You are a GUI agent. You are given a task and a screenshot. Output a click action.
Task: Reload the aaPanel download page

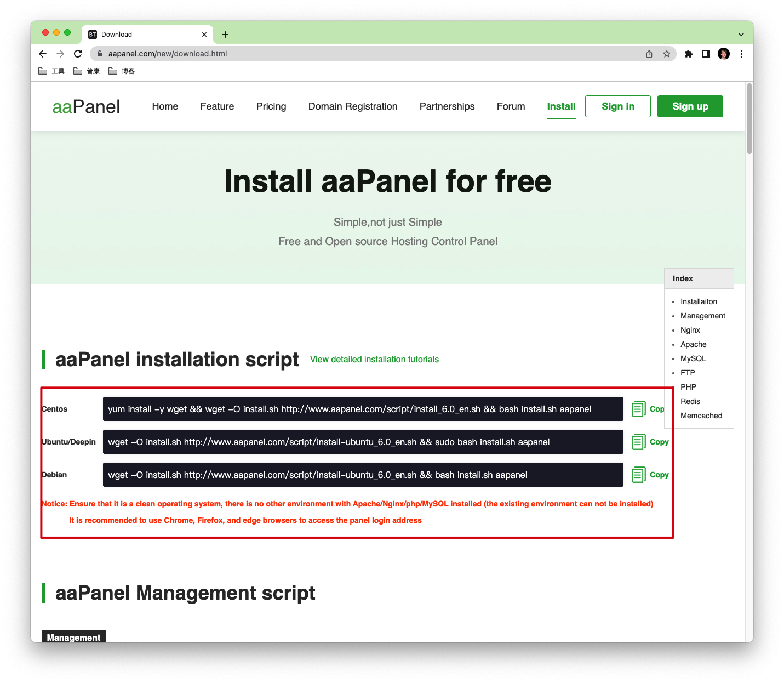[78, 54]
